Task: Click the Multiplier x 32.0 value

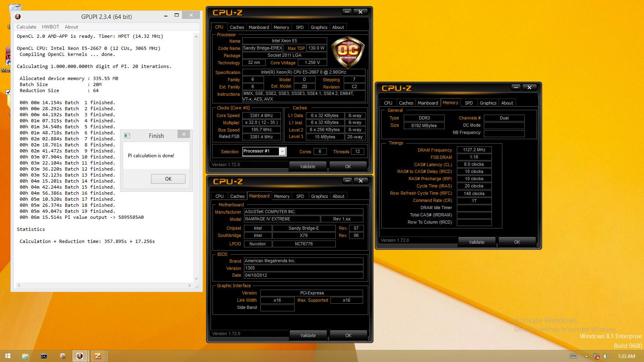Action: [x=262, y=123]
